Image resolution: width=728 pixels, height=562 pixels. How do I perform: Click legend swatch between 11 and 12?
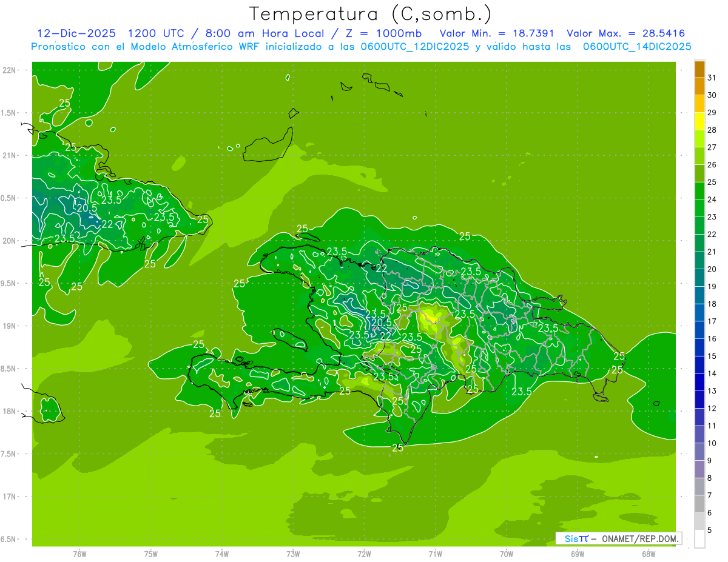(x=699, y=417)
